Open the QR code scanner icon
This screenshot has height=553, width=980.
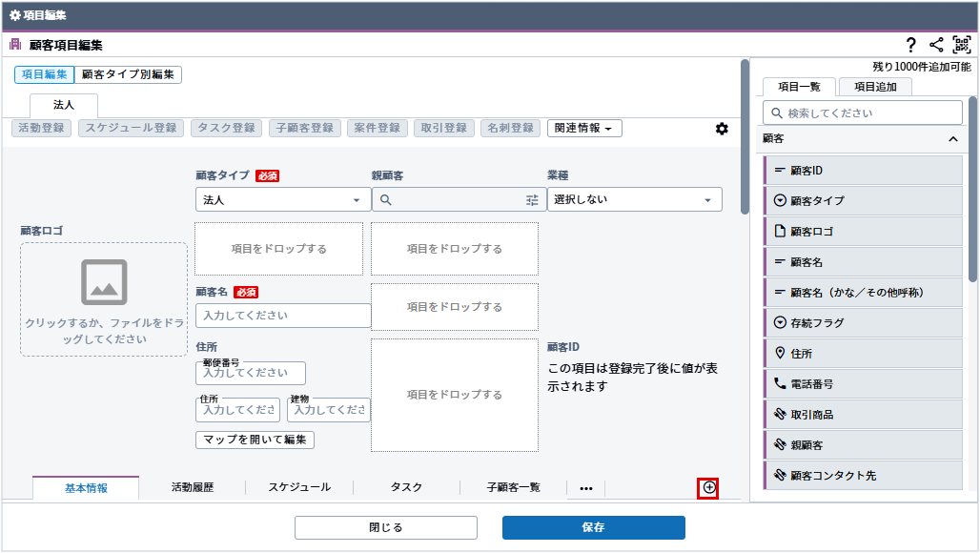point(961,45)
